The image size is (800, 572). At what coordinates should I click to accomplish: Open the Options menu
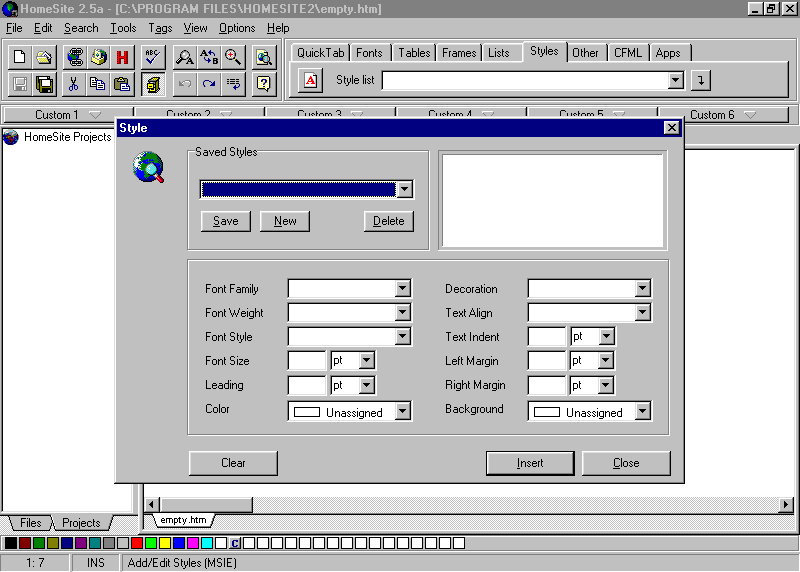click(237, 28)
